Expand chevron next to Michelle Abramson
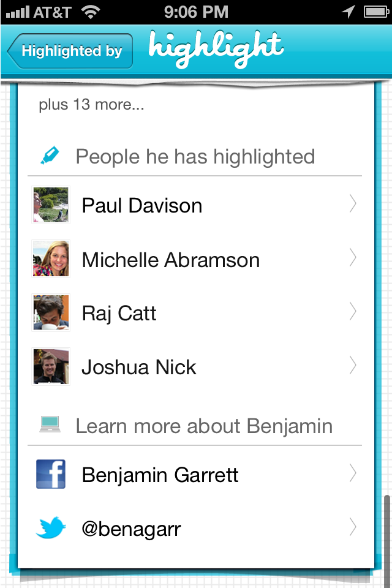The width and height of the screenshot is (392, 588). [x=352, y=258]
